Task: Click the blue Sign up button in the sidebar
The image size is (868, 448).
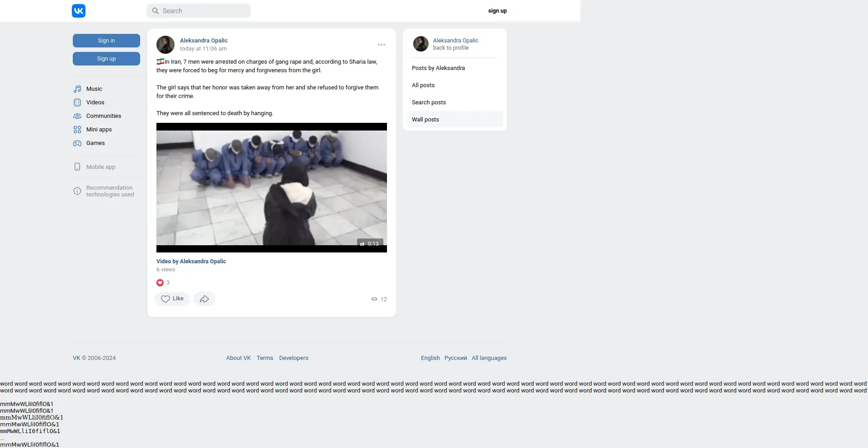Action: 106,59
